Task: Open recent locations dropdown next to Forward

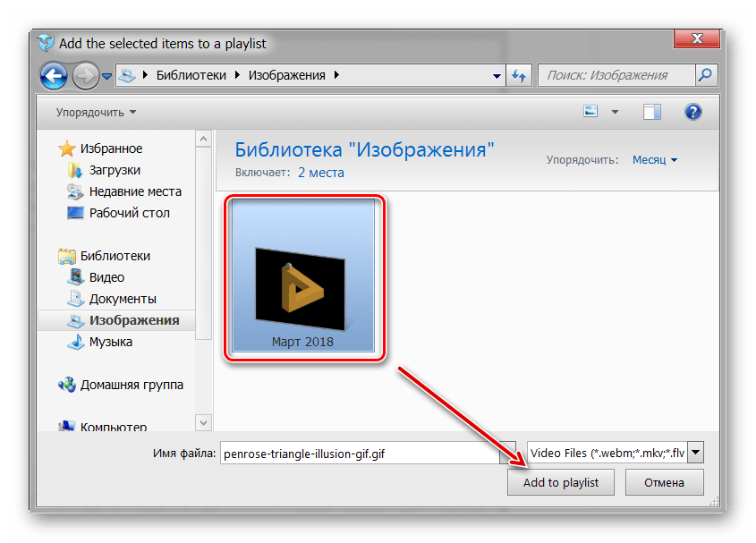Action: (x=107, y=76)
